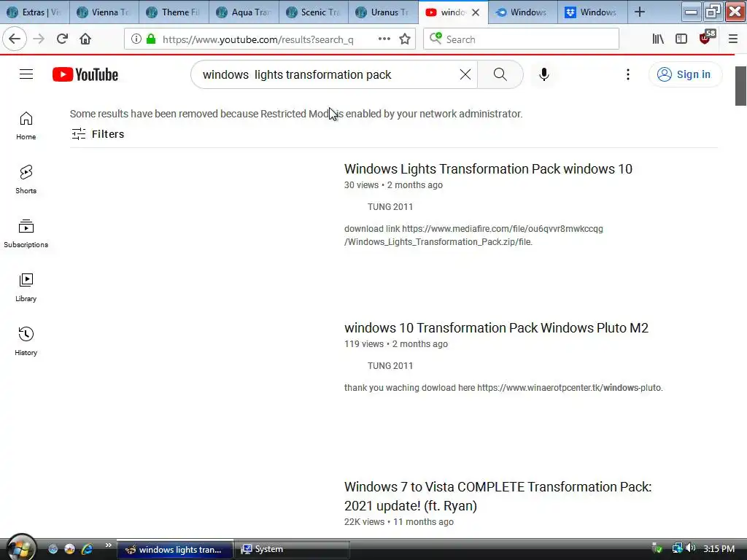Open History in YouTube sidebar
Viewport: 747px width, 560px height.
point(26,341)
